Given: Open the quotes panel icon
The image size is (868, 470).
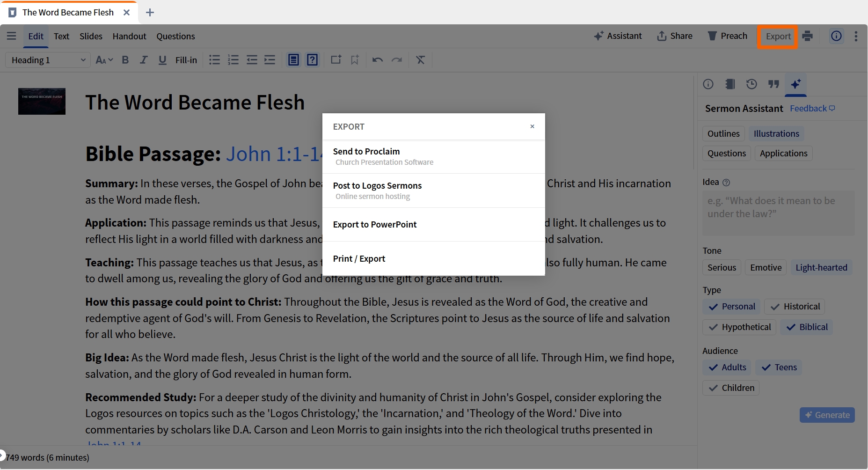Looking at the screenshot, I should click(x=774, y=84).
